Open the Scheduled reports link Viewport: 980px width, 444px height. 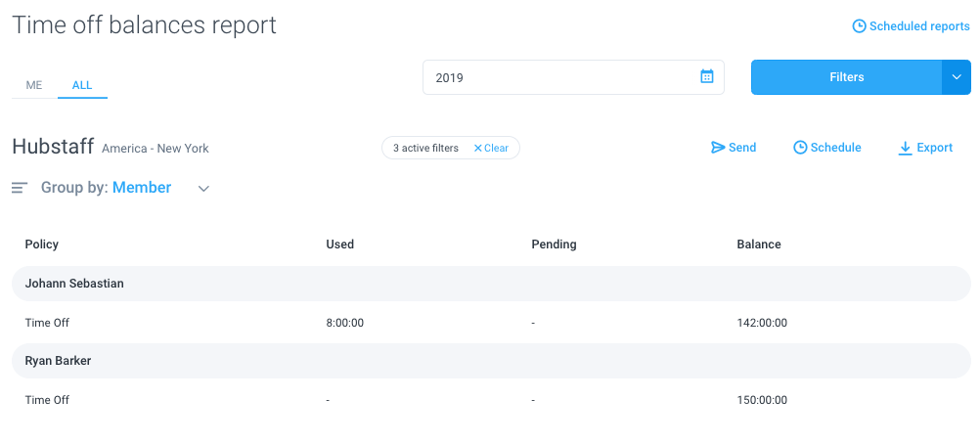[x=918, y=26]
